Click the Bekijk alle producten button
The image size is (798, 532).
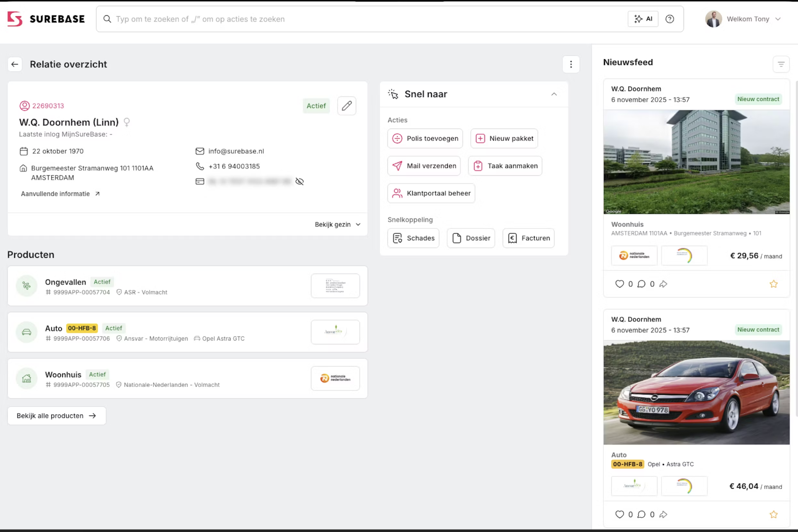(x=56, y=415)
